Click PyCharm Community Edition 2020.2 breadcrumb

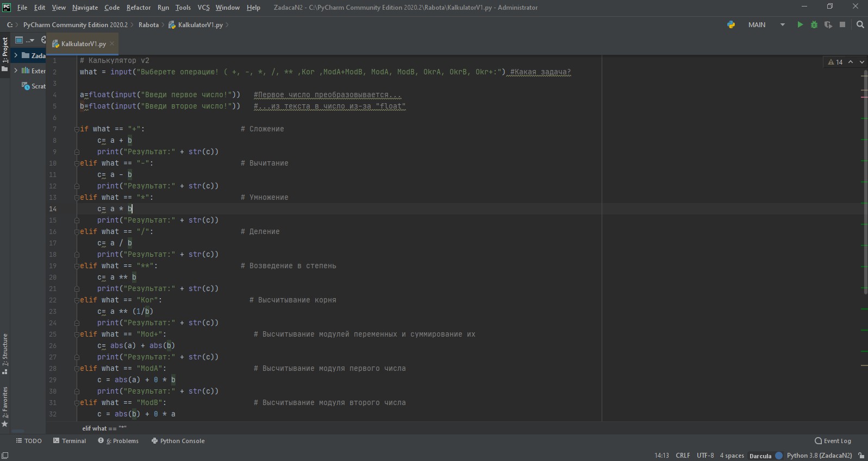coord(75,25)
